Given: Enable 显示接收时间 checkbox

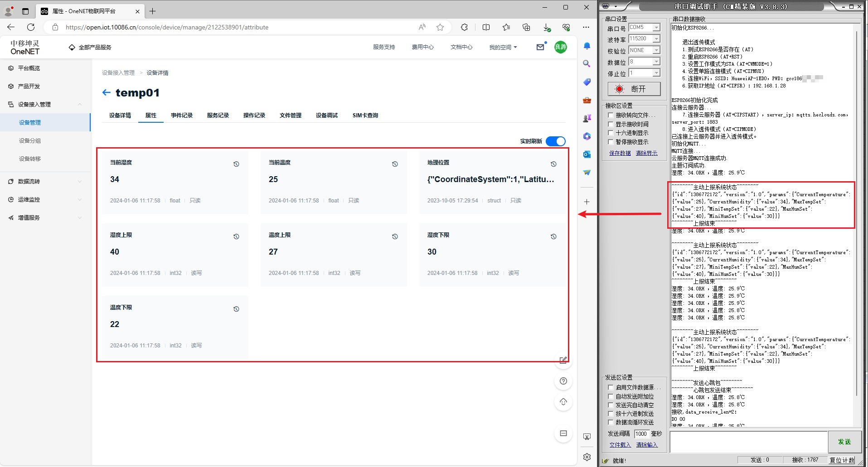Looking at the screenshot, I should [x=611, y=124].
